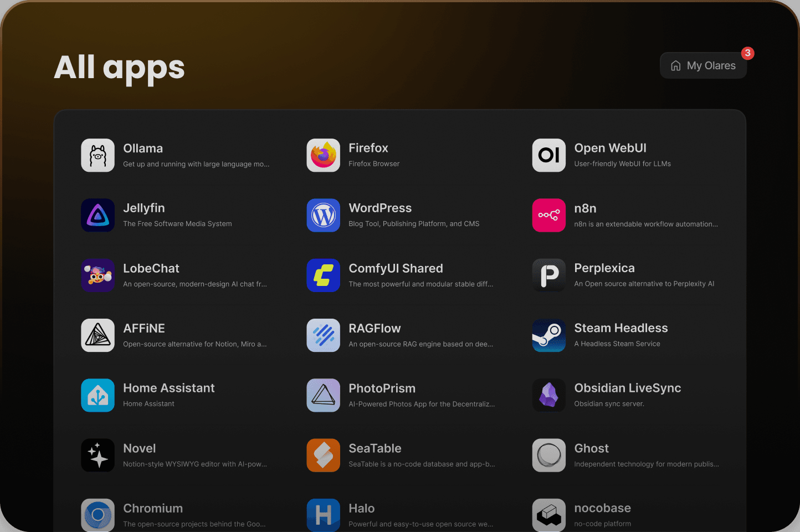
Task: Click 'no-code platform' description
Action: click(602, 524)
